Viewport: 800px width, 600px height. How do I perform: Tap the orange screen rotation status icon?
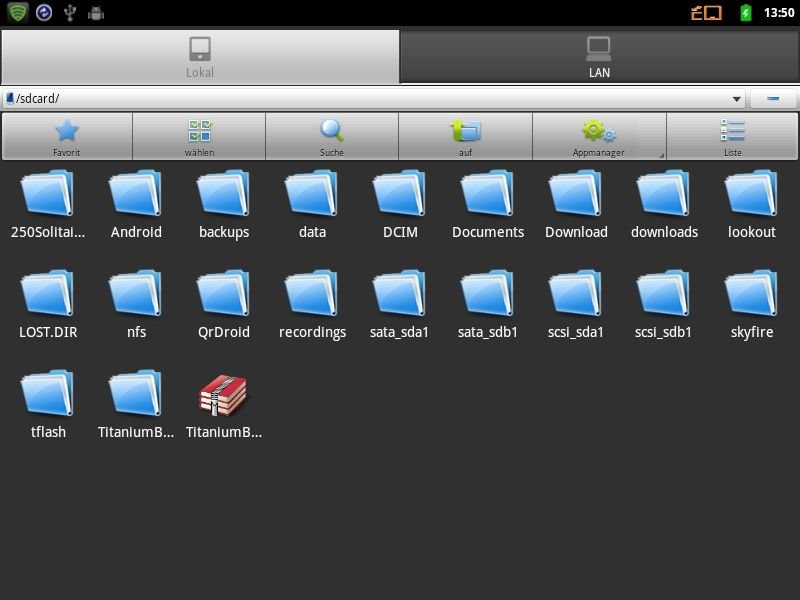click(706, 12)
